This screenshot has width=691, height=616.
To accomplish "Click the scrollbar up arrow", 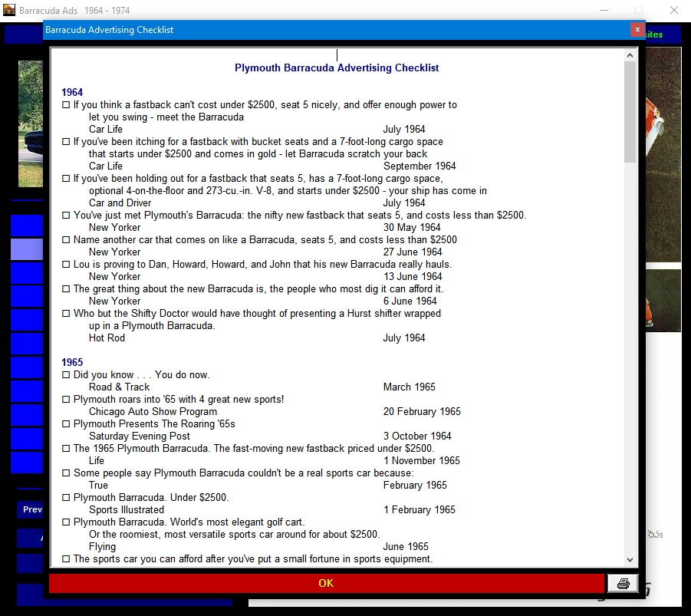I will [630, 55].
